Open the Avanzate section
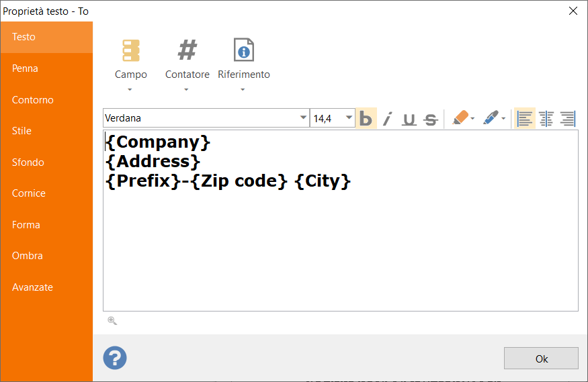This screenshot has width=588, height=382. [x=46, y=287]
